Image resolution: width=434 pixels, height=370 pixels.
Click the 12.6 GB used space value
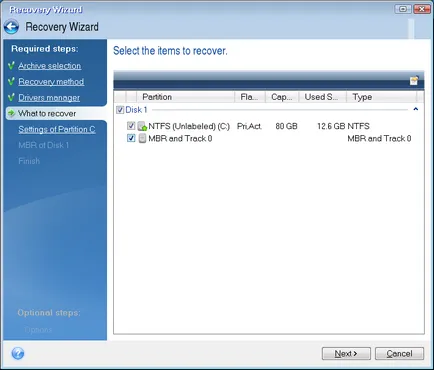point(331,126)
